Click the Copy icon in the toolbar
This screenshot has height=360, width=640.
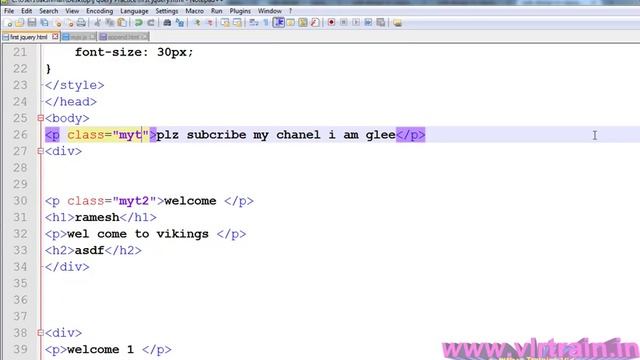pos(109,23)
